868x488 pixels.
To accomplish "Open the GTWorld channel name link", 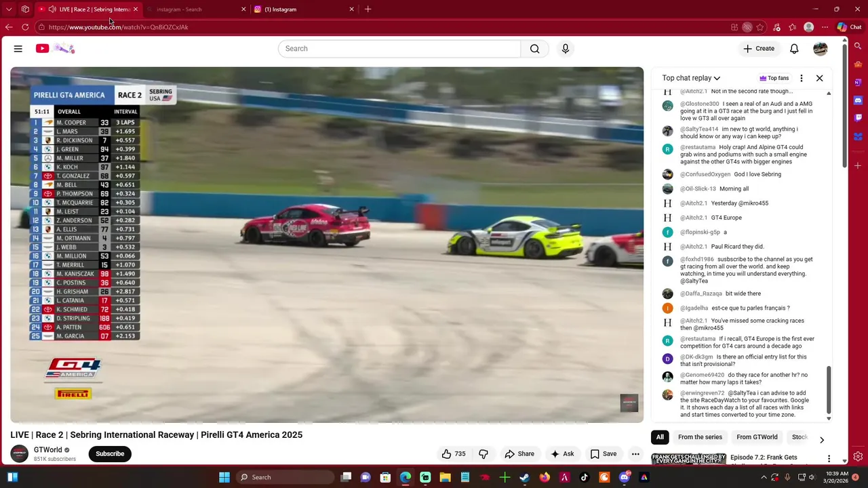I will [48, 450].
